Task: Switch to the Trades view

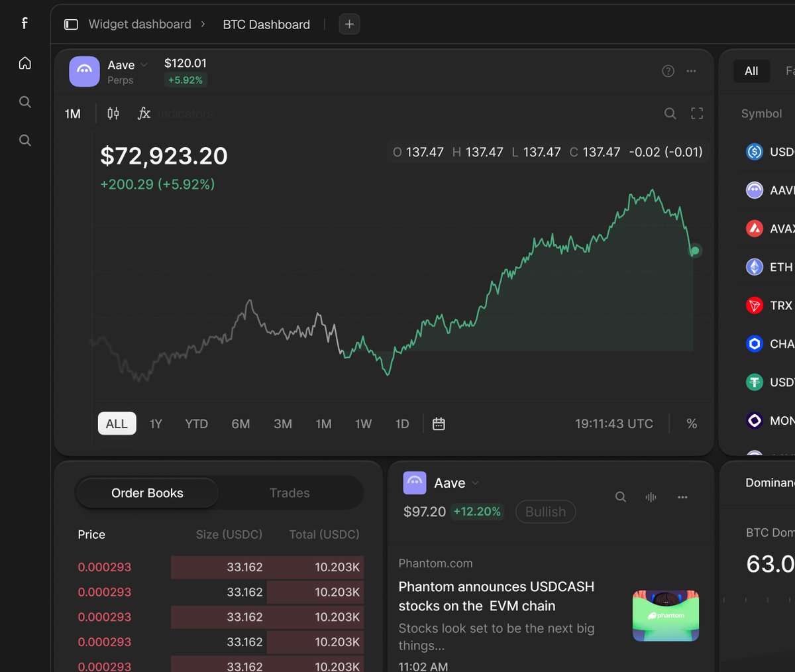Action: 290,493
